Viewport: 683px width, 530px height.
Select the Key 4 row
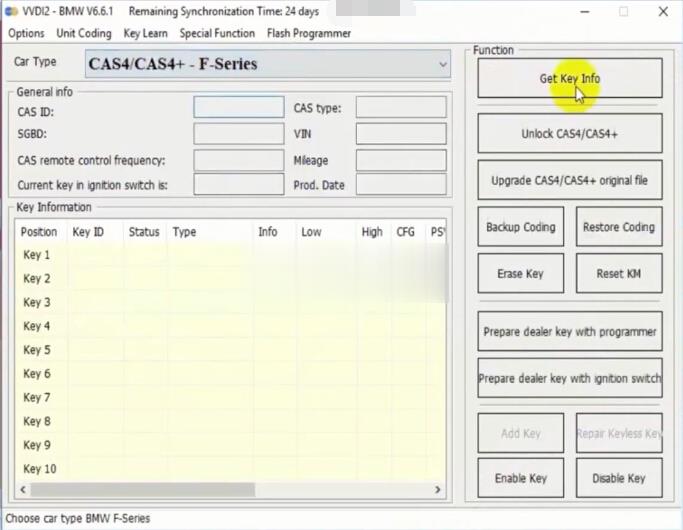point(230,326)
